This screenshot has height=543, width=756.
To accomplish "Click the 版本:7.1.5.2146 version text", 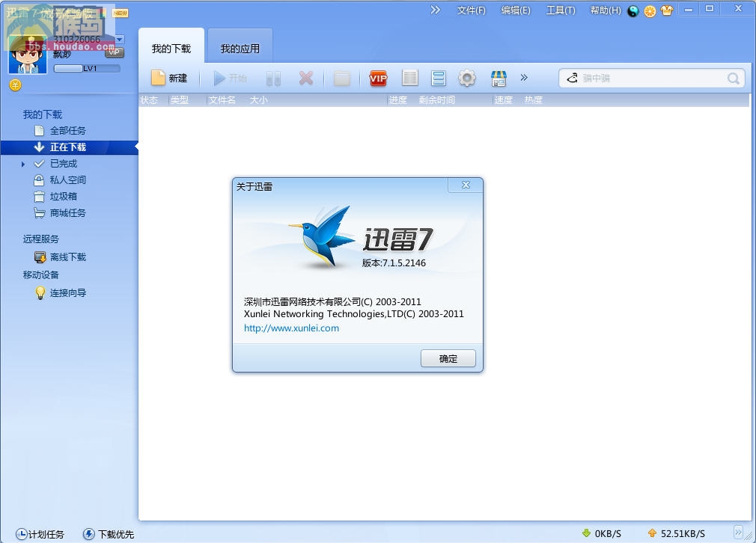I will click(x=394, y=263).
